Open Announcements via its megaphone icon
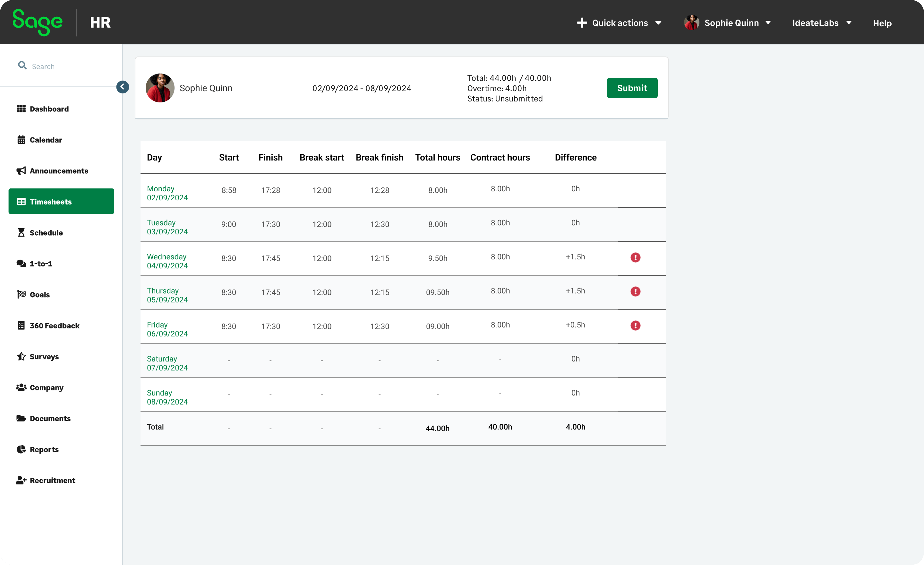The height and width of the screenshot is (565, 924). [22, 171]
